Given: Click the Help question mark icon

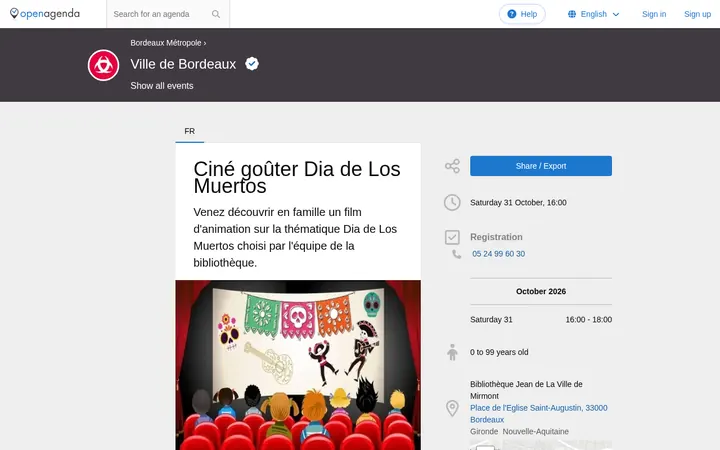Looking at the screenshot, I should (x=512, y=14).
